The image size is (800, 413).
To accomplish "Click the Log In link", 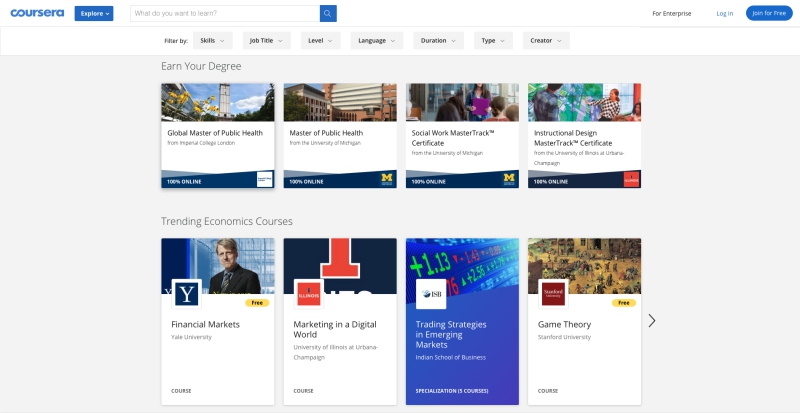I will pyautogui.click(x=724, y=13).
